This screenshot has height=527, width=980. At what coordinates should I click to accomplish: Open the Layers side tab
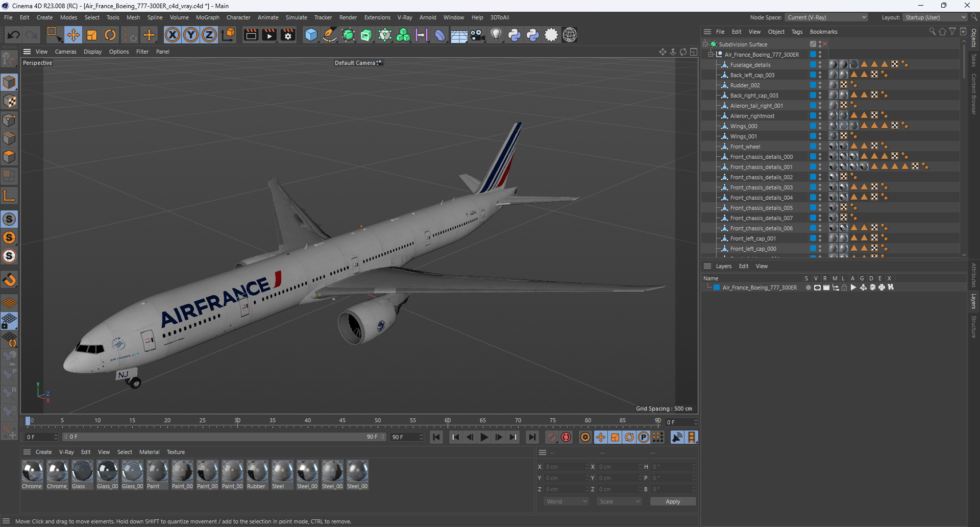click(974, 301)
